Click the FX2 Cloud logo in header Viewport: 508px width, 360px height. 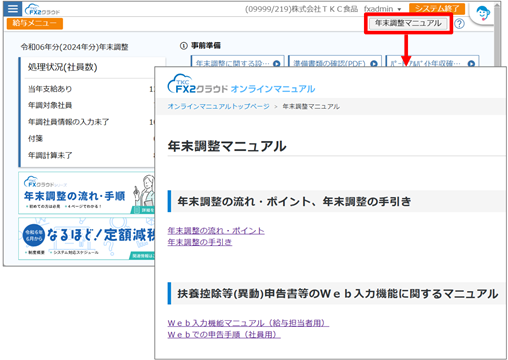pyautogui.click(x=42, y=9)
